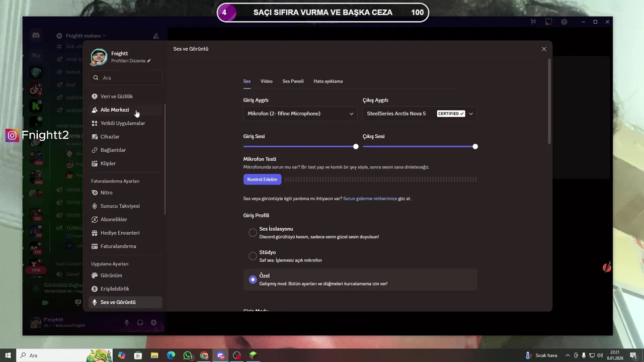Click Faturalandırma Ayarları section label

115,181
